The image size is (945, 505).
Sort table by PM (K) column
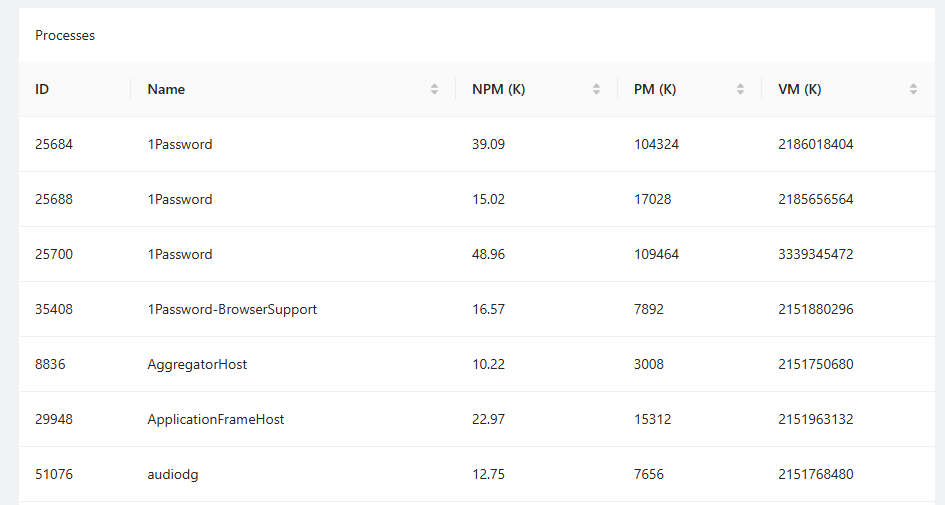click(x=740, y=89)
